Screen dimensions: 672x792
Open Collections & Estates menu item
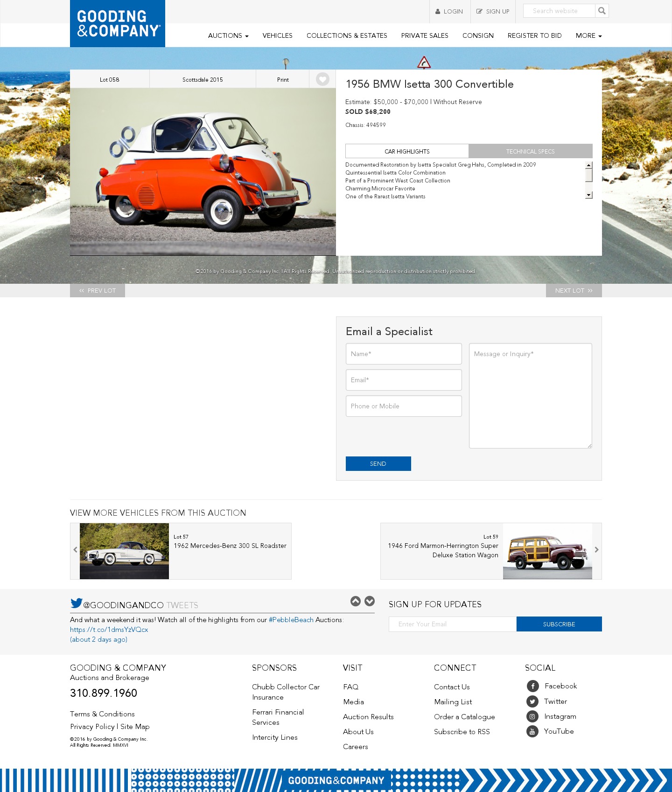click(x=347, y=35)
